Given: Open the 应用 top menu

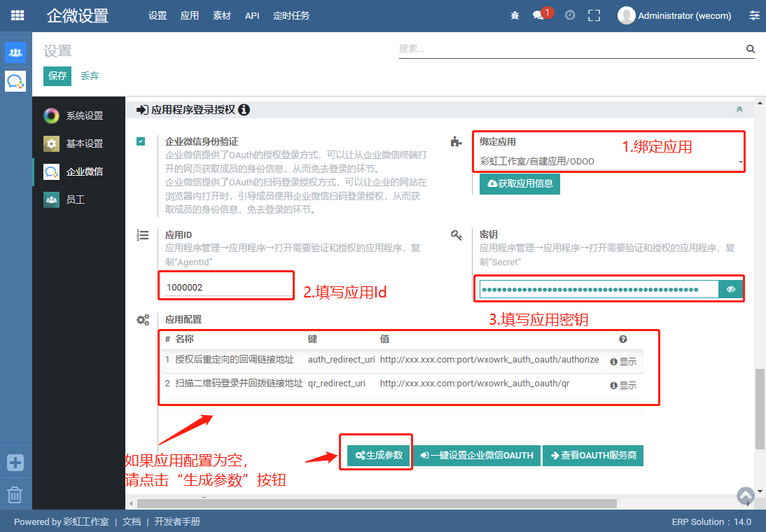Looking at the screenshot, I should point(190,15).
